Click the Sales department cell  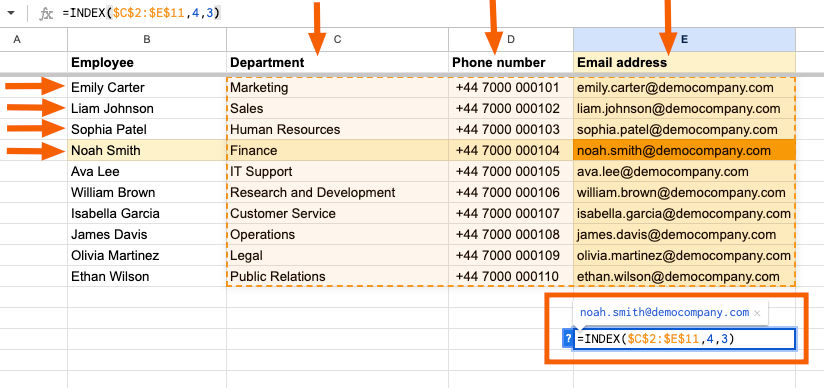point(337,108)
